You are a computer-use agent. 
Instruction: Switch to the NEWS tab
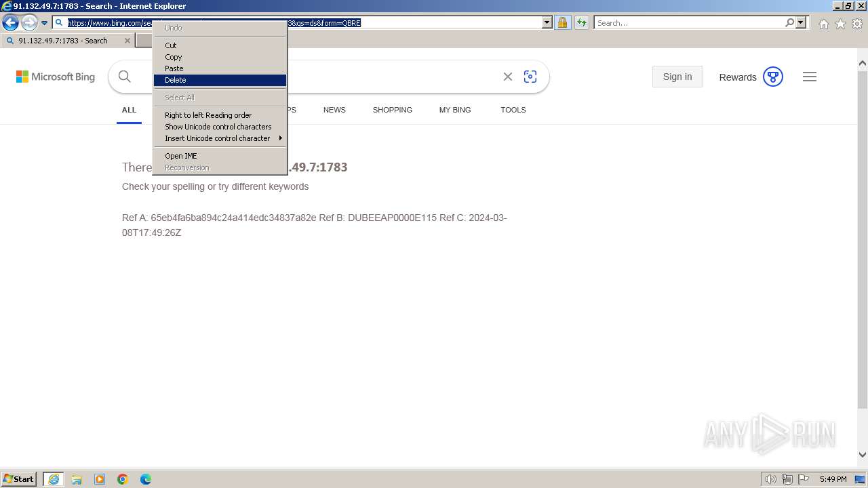pyautogui.click(x=334, y=110)
